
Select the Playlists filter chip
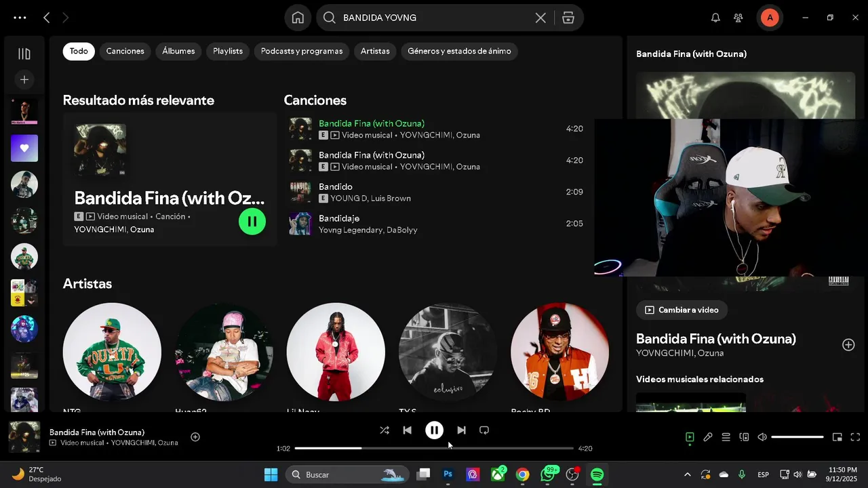click(x=228, y=51)
